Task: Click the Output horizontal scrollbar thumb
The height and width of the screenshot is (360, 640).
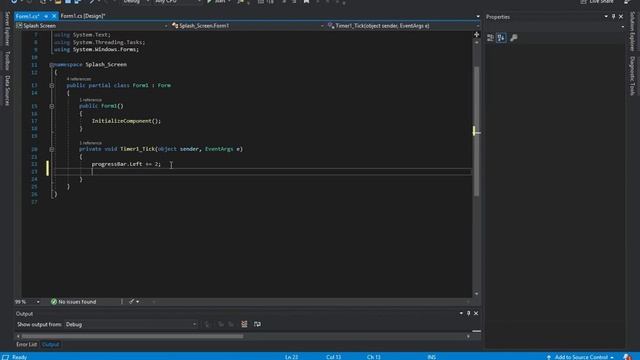Action: [x=132, y=336]
